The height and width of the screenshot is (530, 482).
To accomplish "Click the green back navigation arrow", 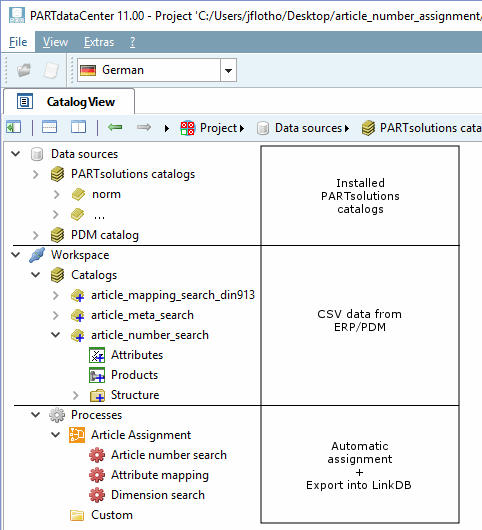I will pyautogui.click(x=115, y=127).
